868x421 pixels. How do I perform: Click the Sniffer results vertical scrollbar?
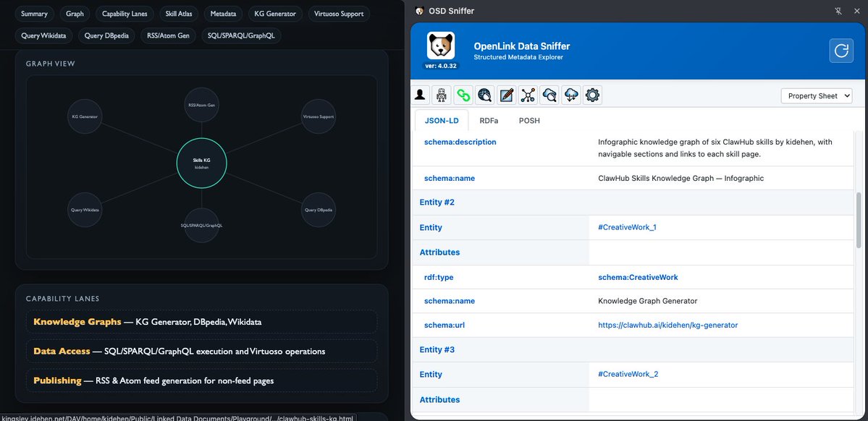point(859,220)
